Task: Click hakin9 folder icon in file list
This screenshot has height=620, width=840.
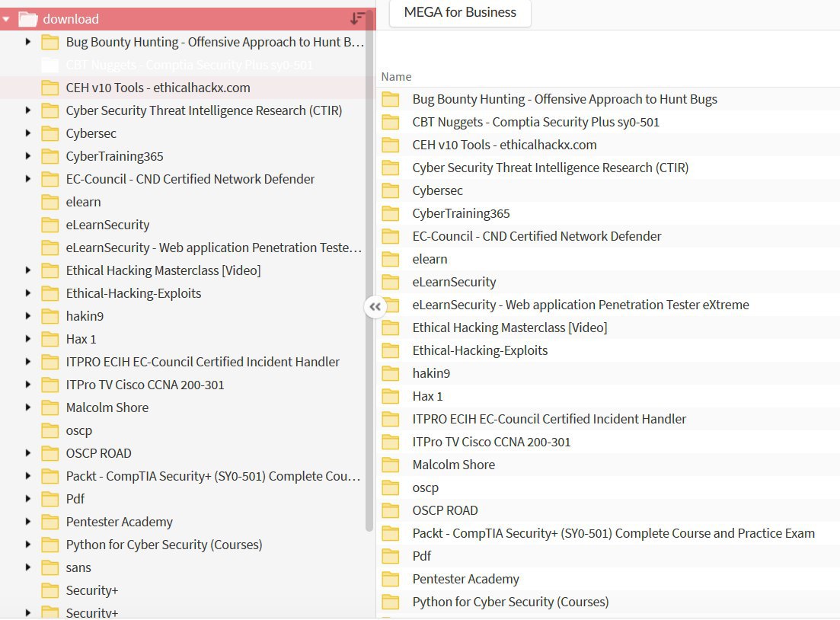Action: pos(391,373)
